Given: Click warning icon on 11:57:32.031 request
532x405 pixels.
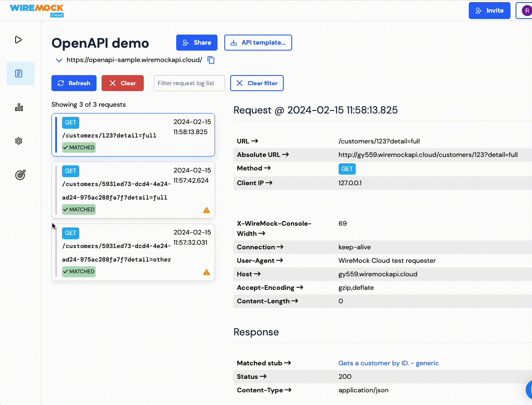Looking at the screenshot, I should pos(207,272).
